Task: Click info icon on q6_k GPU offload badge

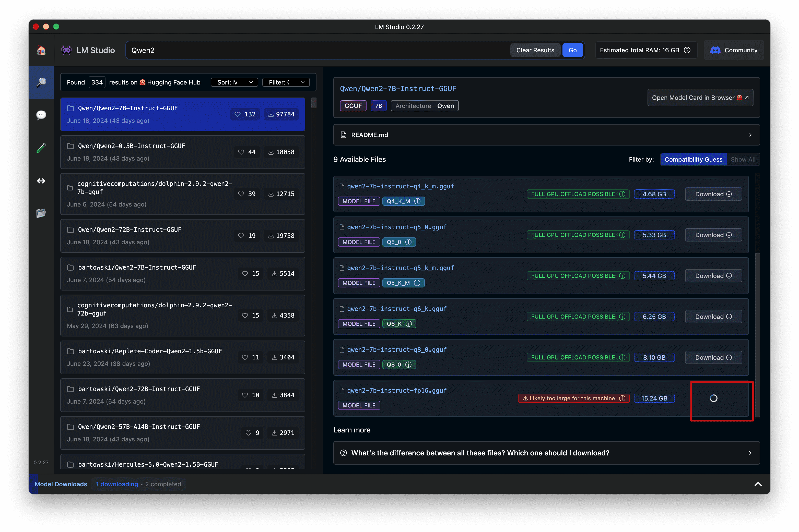Action: pyautogui.click(x=622, y=317)
